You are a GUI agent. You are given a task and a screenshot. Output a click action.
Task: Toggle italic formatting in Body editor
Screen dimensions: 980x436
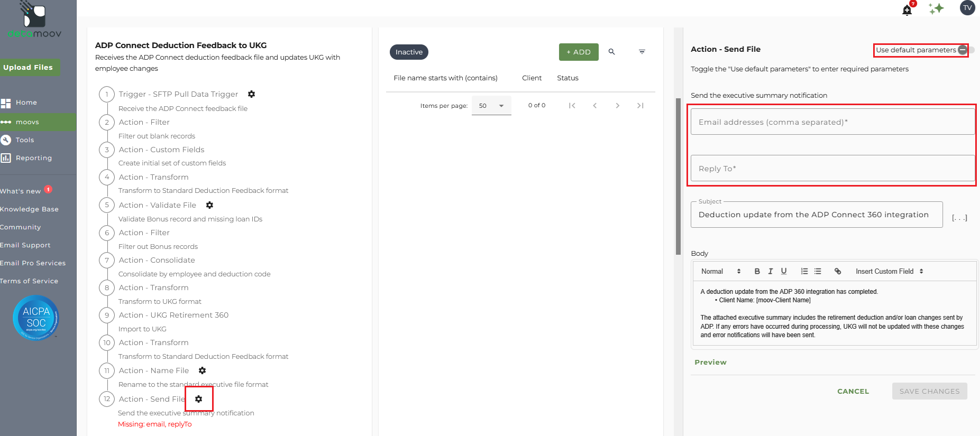click(x=771, y=271)
